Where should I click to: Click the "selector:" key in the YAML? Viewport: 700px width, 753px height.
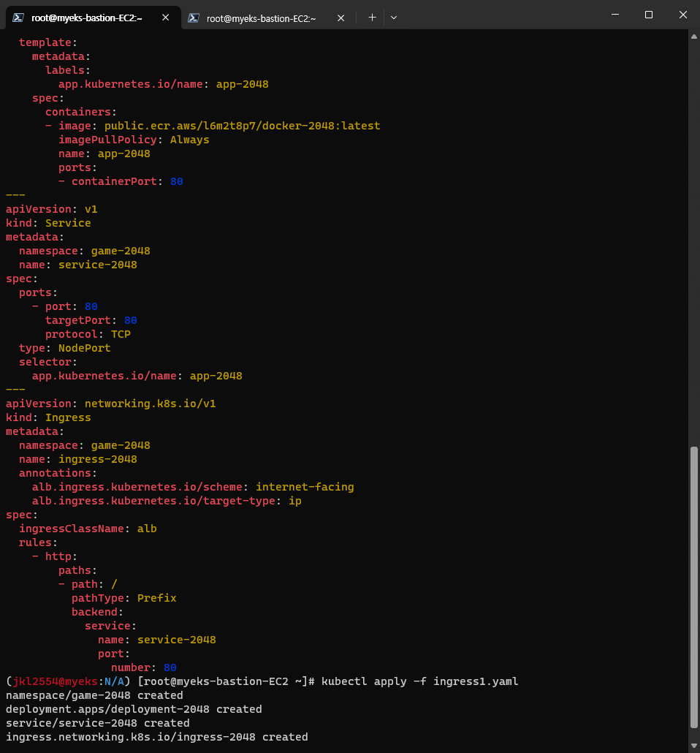coord(48,362)
